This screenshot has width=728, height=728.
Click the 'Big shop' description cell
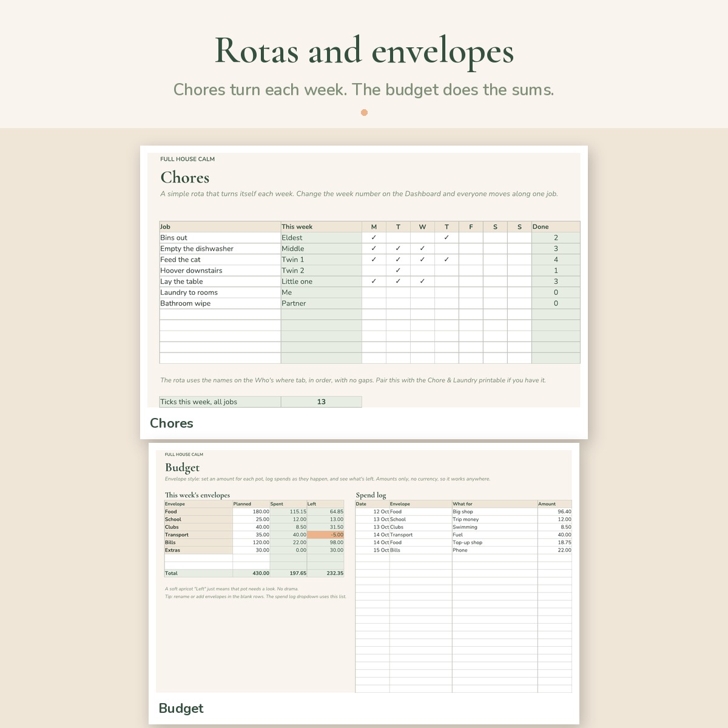tap(494, 512)
